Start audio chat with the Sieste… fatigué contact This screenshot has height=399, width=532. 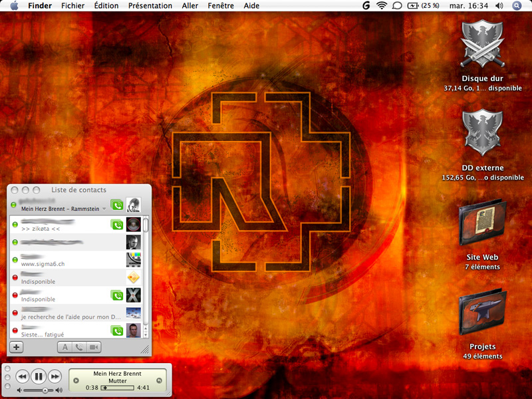117,331
